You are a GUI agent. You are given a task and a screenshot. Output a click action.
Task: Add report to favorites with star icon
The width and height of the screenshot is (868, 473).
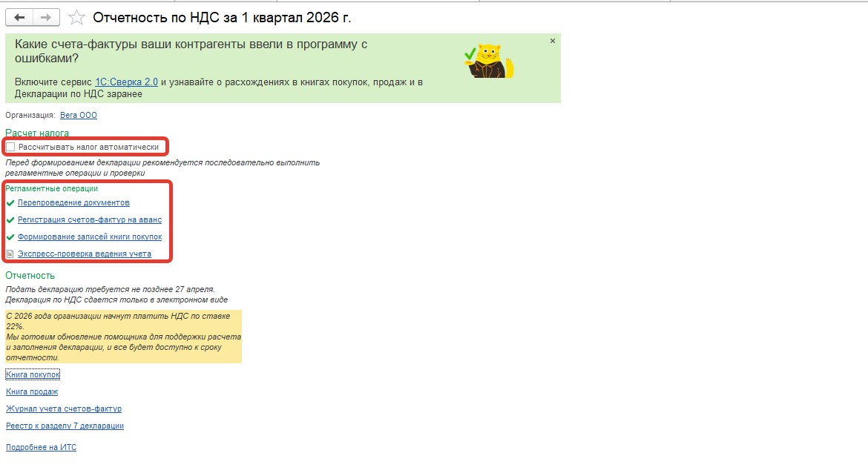click(76, 17)
